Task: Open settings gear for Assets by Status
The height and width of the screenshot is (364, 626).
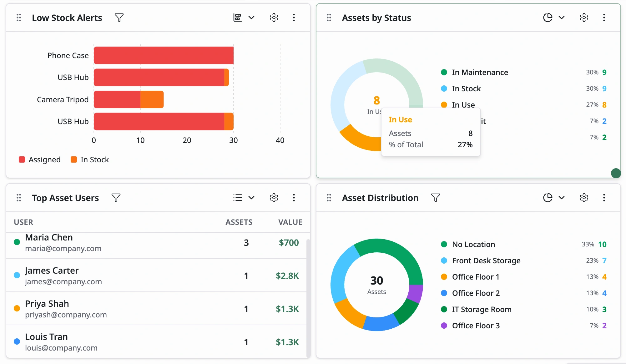Action: tap(584, 18)
